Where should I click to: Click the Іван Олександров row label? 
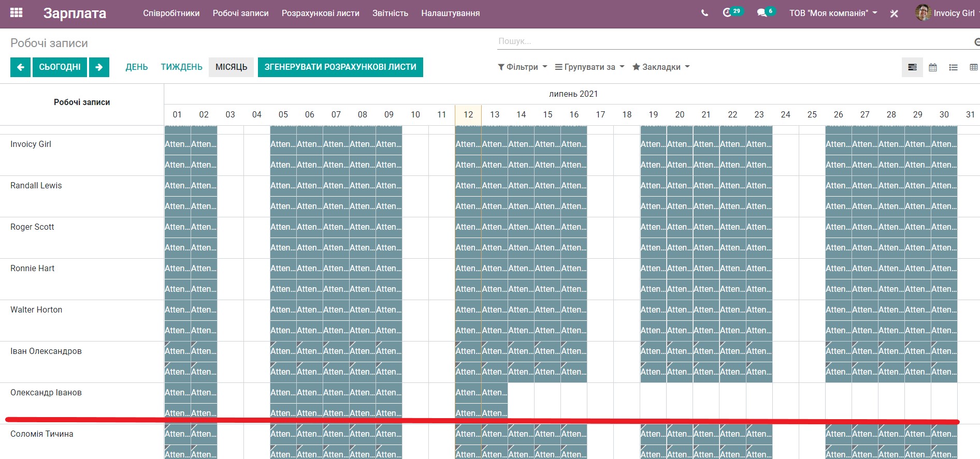(46, 351)
